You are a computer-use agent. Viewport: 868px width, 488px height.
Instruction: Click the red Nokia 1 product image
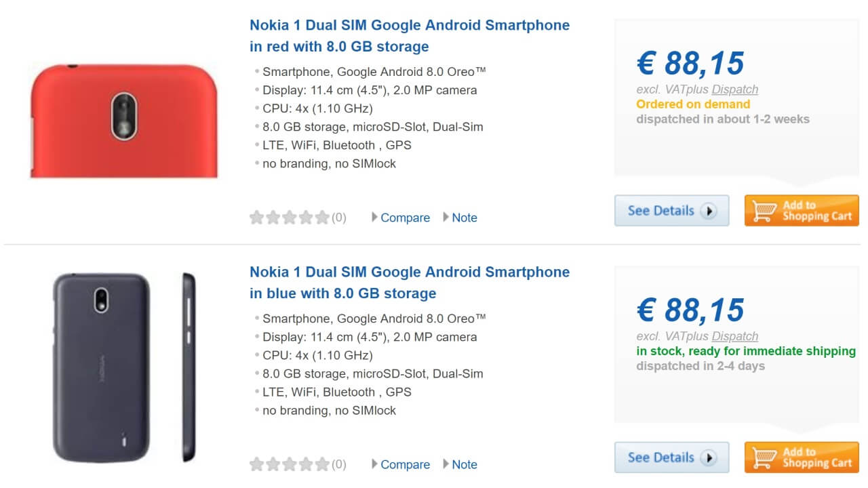(x=124, y=121)
